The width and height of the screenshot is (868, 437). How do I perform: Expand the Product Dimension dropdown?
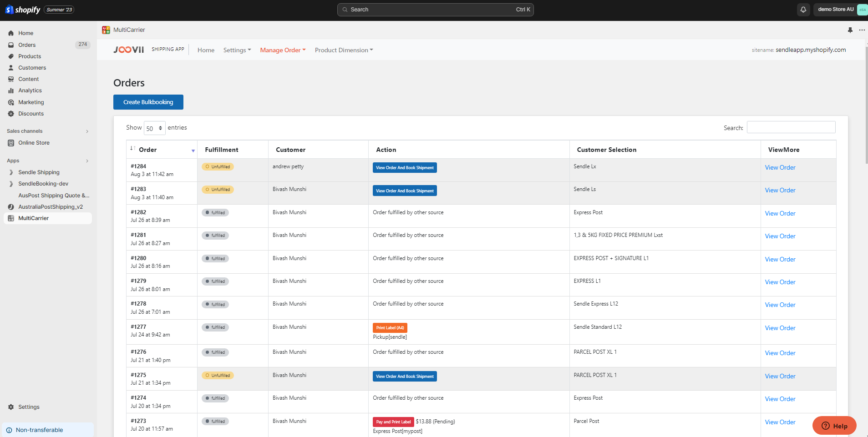click(x=344, y=50)
